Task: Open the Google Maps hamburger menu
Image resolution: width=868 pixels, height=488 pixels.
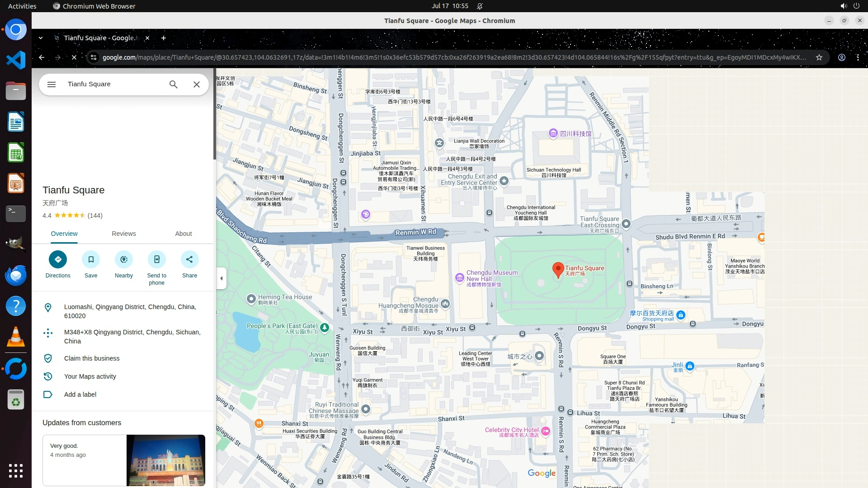Action: coord(52,84)
